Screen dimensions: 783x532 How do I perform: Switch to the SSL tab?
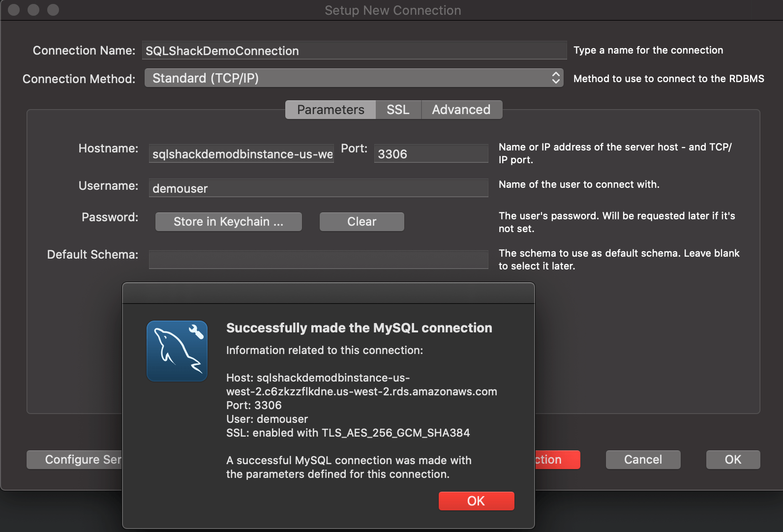(398, 110)
